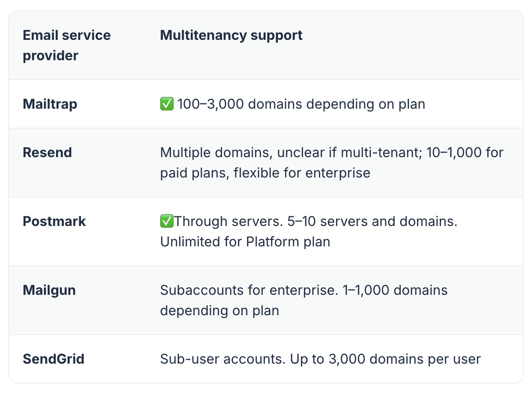Select '100–3,000 domains depending on plan' text
The width and height of the screenshot is (532, 394).
[x=301, y=104]
